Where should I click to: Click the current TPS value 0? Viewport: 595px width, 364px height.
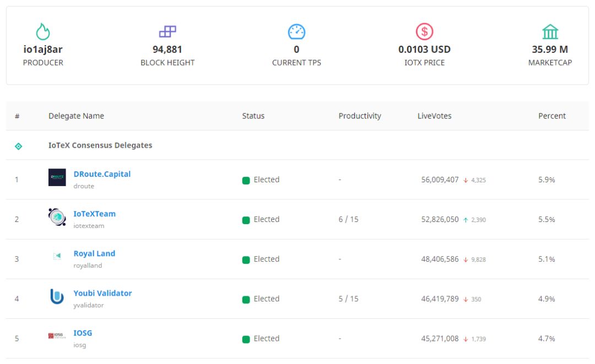[x=296, y=50]
